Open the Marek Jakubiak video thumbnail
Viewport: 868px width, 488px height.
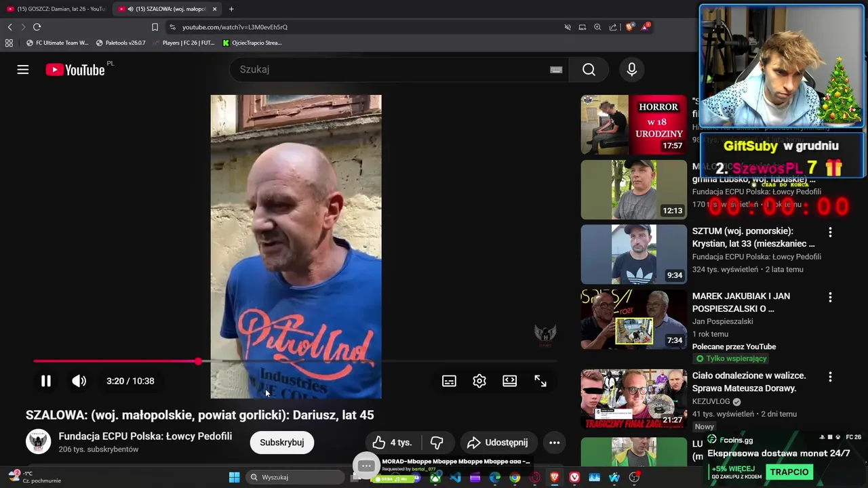[x=633, y=319]
